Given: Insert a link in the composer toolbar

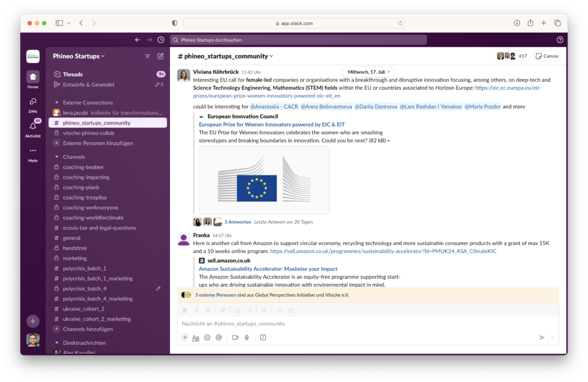Looking at the screenshot, I should 223,310.
